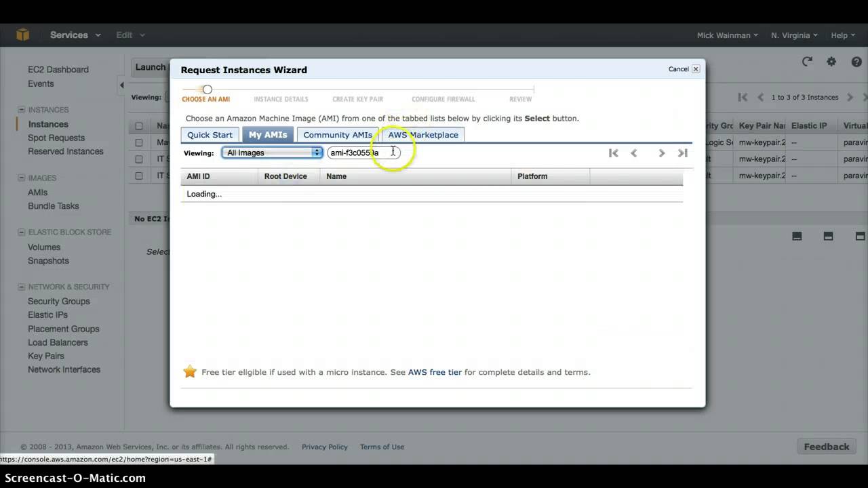Open Events in sidebar
Image resolution: width=868 pixels, height=488 pixels.
click(x=41, y=83)
